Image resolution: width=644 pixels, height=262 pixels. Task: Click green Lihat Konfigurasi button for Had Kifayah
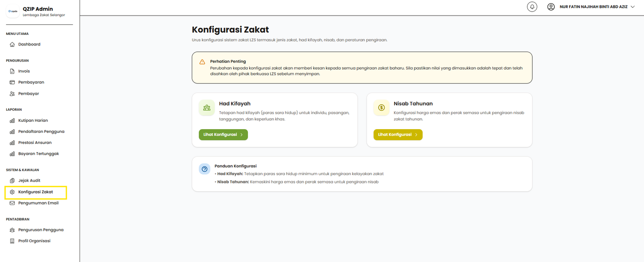pyautogui.click(x=223, y=135)
